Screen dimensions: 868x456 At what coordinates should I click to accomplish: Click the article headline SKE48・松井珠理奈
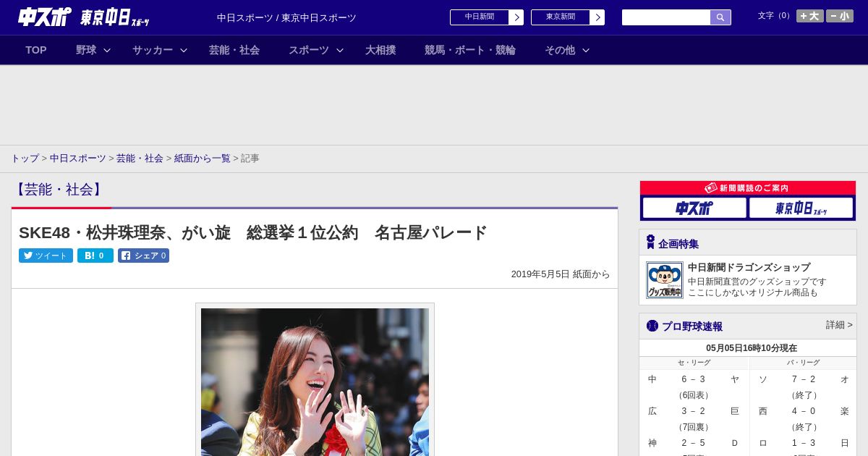[253, 232]
